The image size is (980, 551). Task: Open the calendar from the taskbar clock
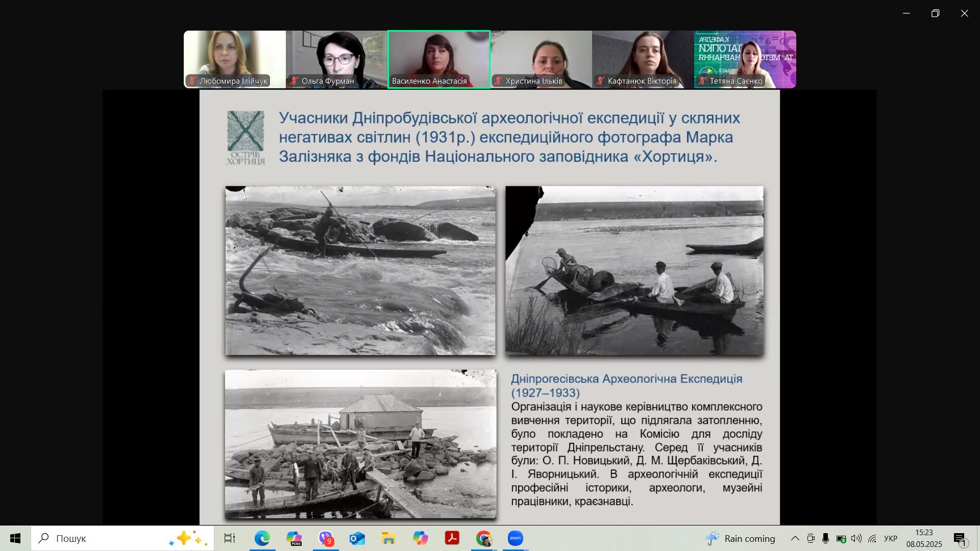tap(922, 538)
